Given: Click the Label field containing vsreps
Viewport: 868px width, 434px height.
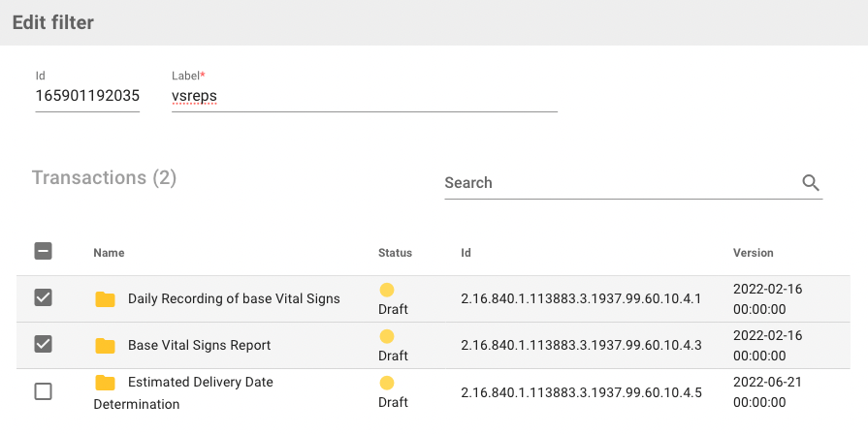Looking at the screenshot, I should 364,96.
